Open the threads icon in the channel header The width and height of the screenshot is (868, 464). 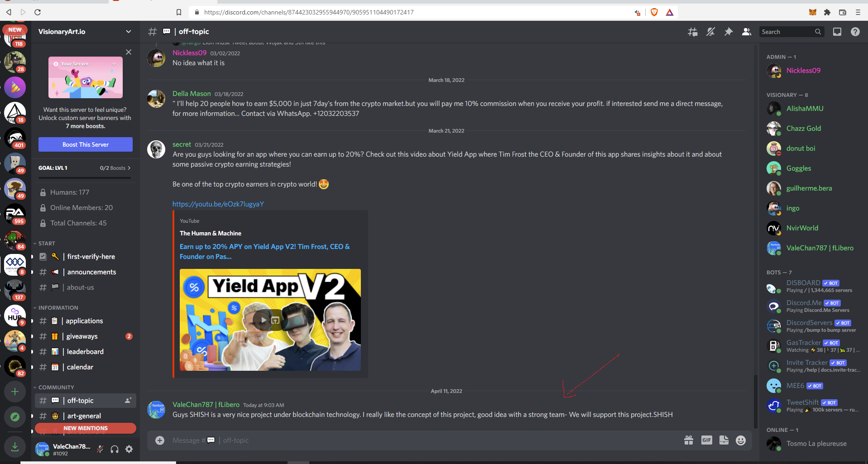692,32
